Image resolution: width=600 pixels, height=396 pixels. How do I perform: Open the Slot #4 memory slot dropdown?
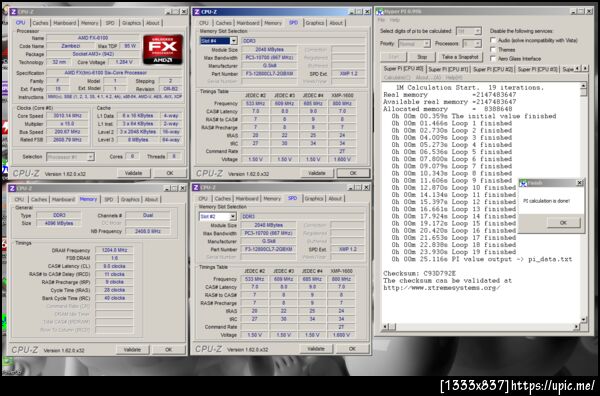coord(233,41)
